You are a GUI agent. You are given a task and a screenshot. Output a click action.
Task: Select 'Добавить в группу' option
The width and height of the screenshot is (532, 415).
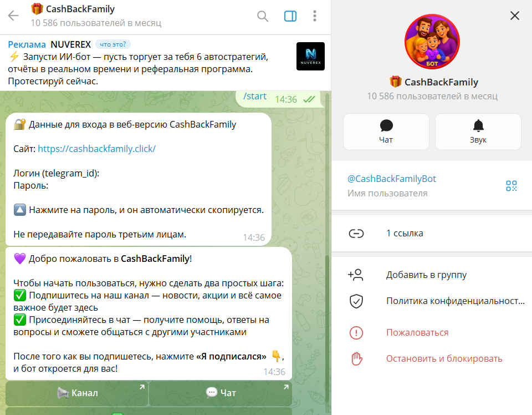point(426,275)
